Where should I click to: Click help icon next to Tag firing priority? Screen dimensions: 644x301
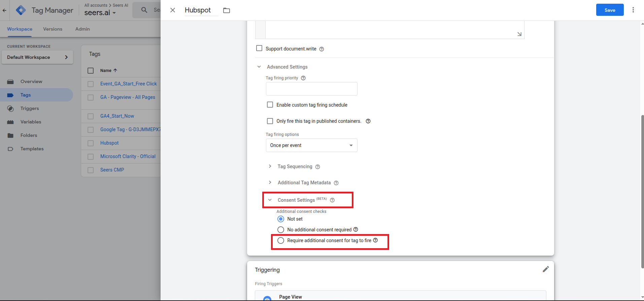(x=303, y=78)
